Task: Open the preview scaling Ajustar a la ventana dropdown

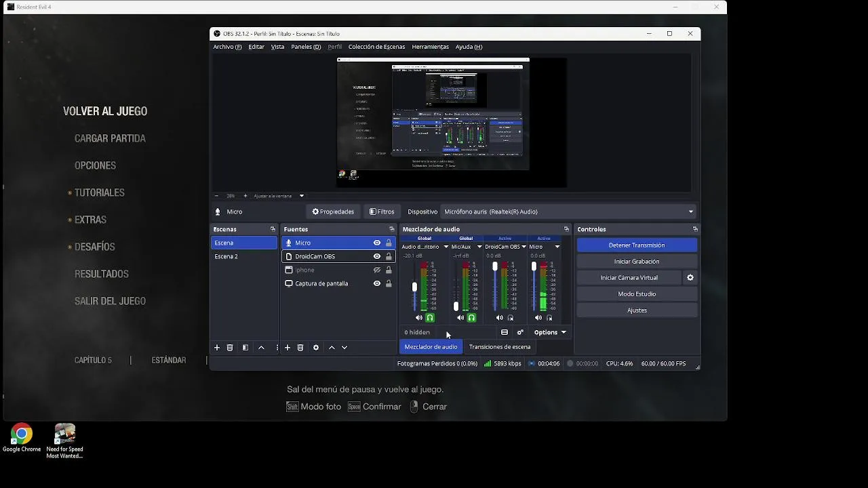Action: pos(279,196)
